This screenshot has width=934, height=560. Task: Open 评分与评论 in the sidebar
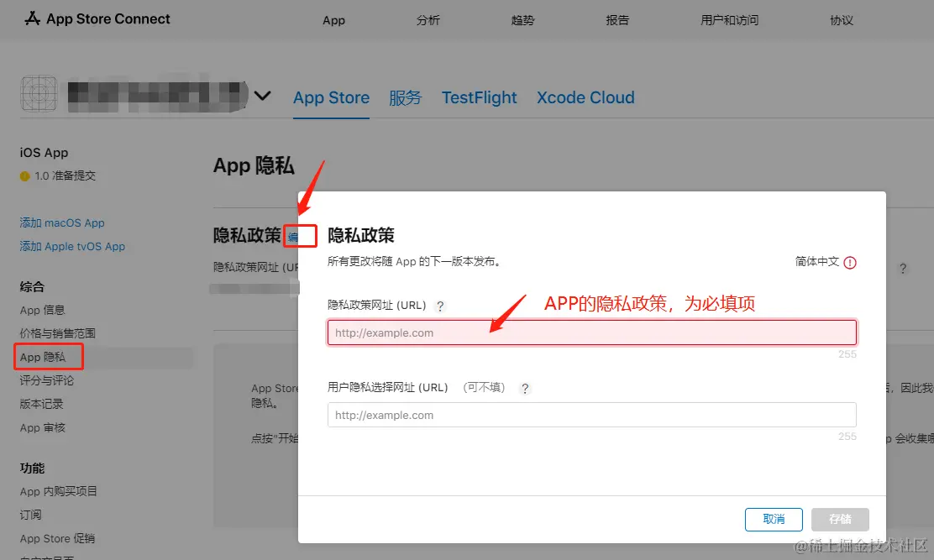[46, 380]
